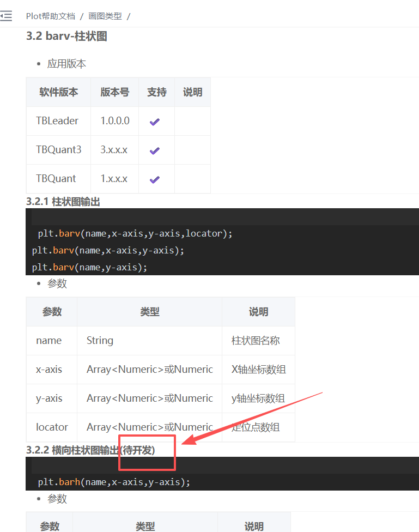419x532 pixels.
Task: Click the locator parameter cell
Action: (x=52, y=427)
